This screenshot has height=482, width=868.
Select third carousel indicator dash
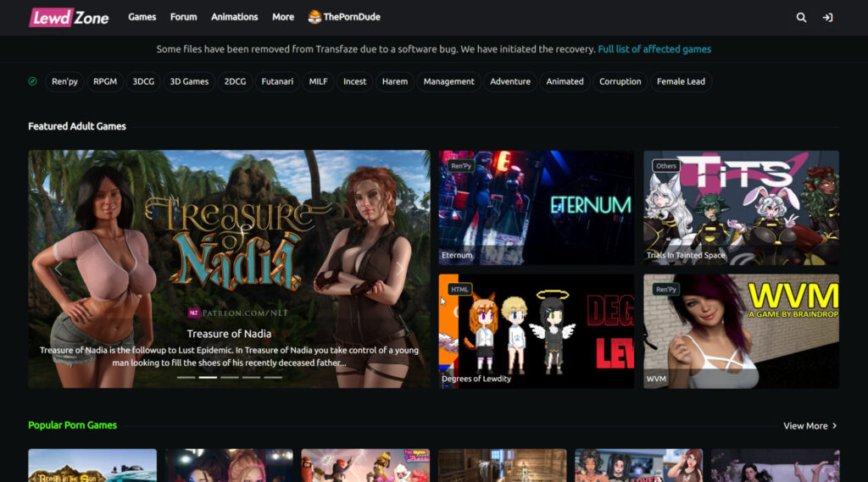point(229,378)
